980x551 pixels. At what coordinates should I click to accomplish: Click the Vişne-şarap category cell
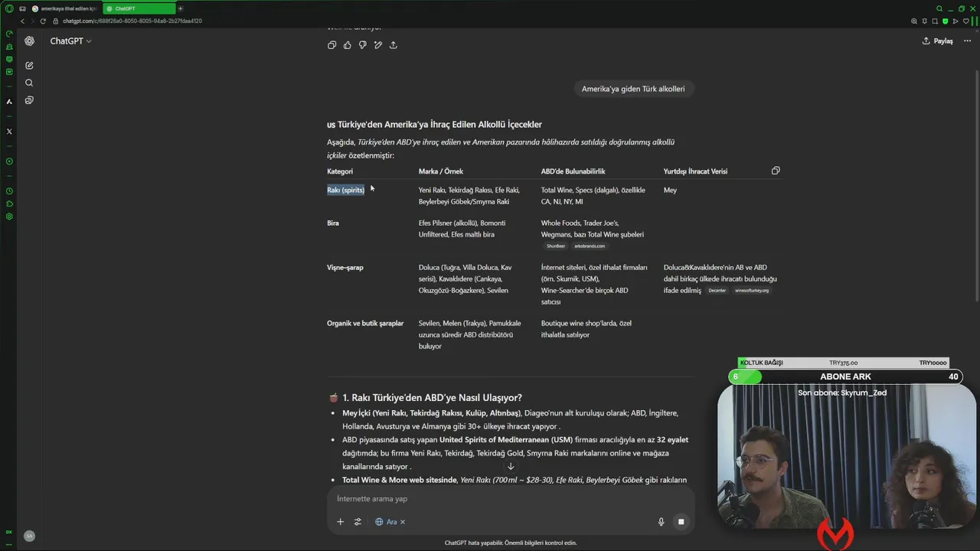coord(345,267)
